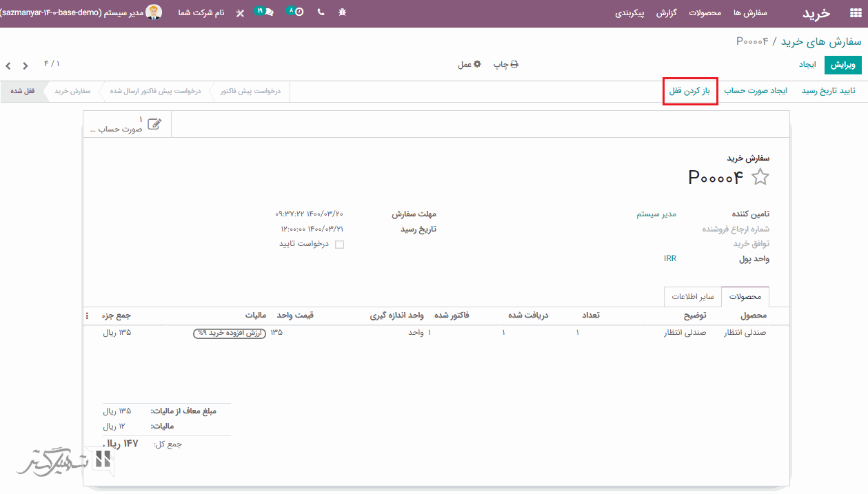This screenshot has height=494, width=868.
Task: Open the activities clock icon
Action: point(295,12)
